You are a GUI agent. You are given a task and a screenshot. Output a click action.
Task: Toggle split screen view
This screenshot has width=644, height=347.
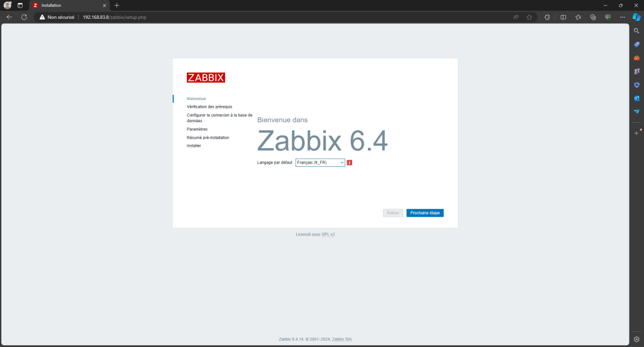(x=563, y=17)
